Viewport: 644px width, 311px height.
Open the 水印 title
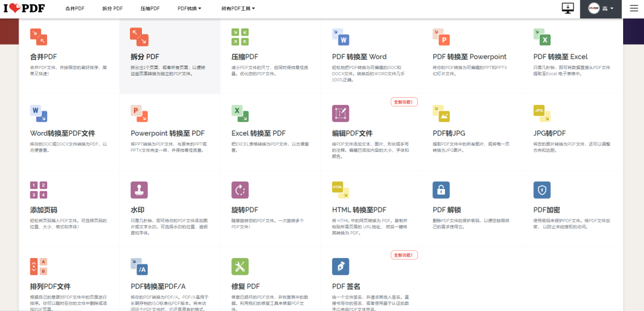[x=137, y=210]
